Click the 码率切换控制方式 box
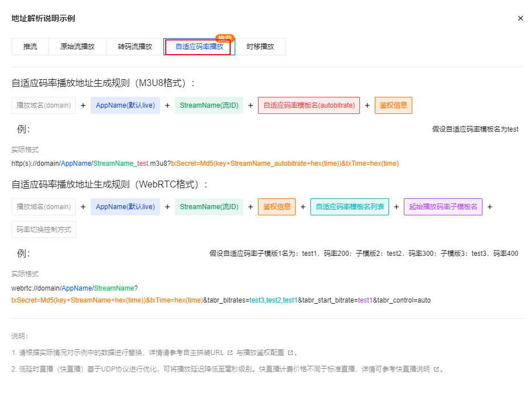 (x=44, y=230)
